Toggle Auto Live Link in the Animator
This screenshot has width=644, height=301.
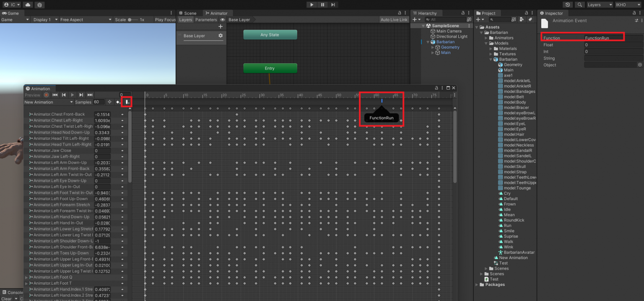[394, 19]
